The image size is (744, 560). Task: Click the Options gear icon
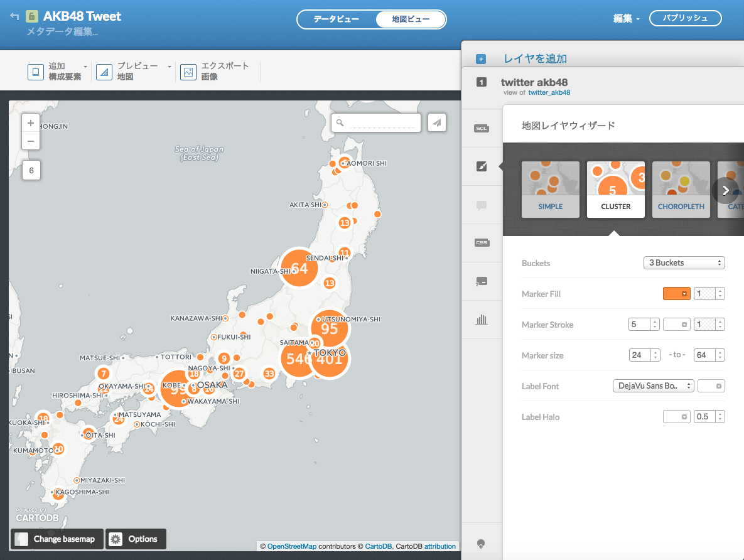tap(116, 539)
